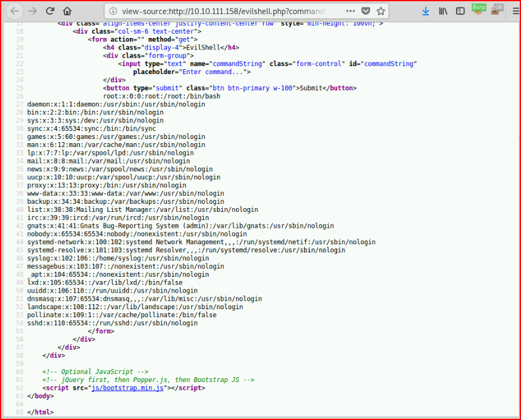This screenshot has height=420, width=521.
Task: Save page to Pocket icon
Action: tap(365, 11)
